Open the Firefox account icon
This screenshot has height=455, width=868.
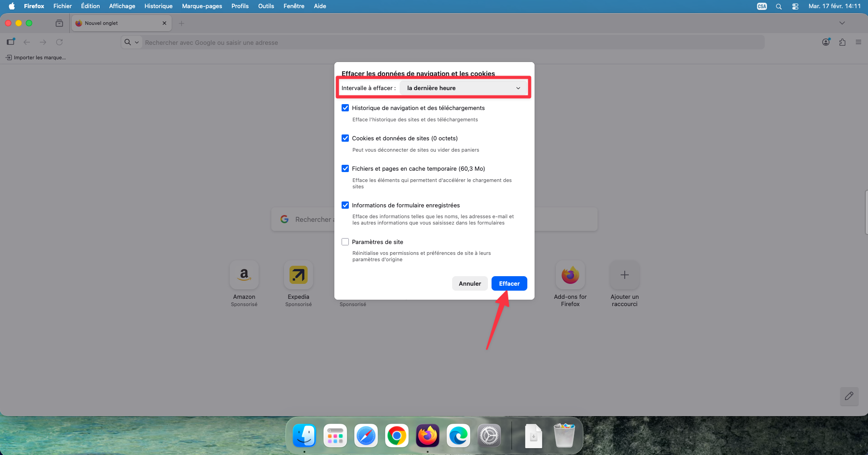(826, 42)
